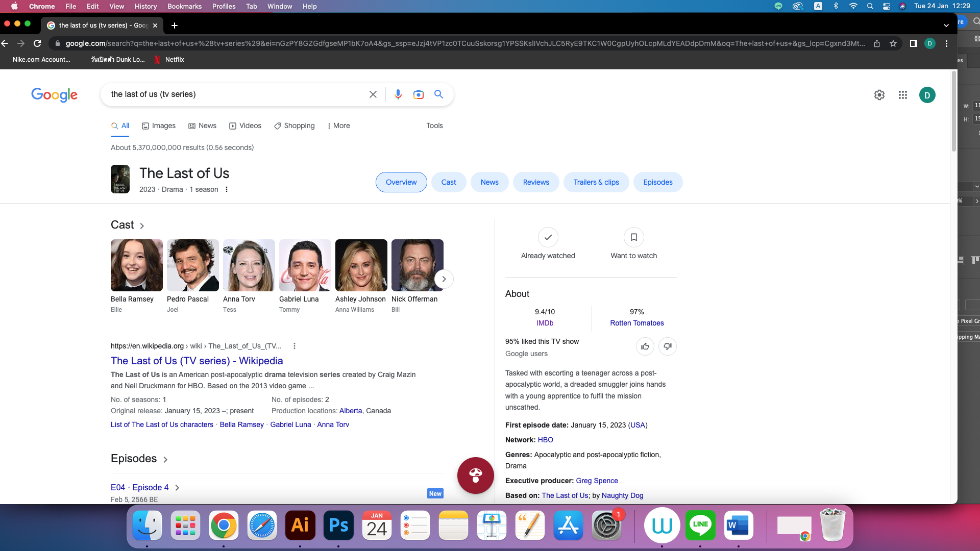Start voice search with the microphone icon

coord(398,94)
